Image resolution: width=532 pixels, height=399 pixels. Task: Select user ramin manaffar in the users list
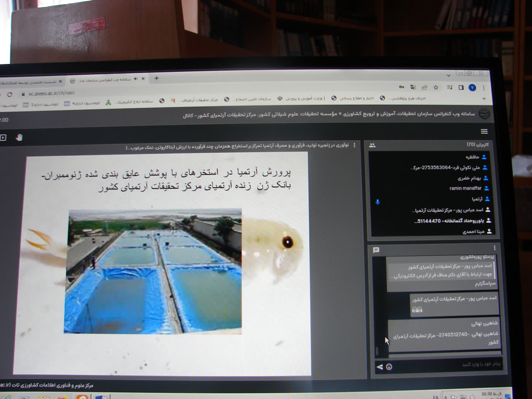tap(465, 188)
